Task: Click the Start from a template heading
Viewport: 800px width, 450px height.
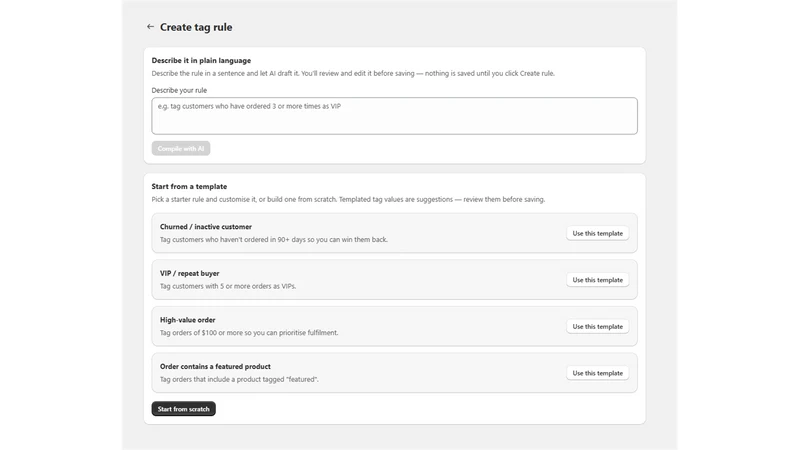Action: coord(189,186)
